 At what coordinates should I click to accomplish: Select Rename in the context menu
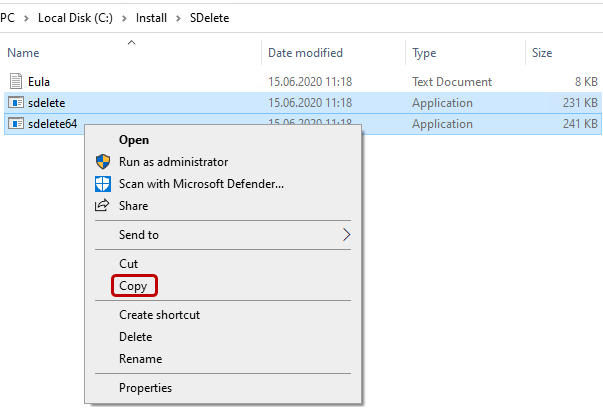[x=140, y=359]
